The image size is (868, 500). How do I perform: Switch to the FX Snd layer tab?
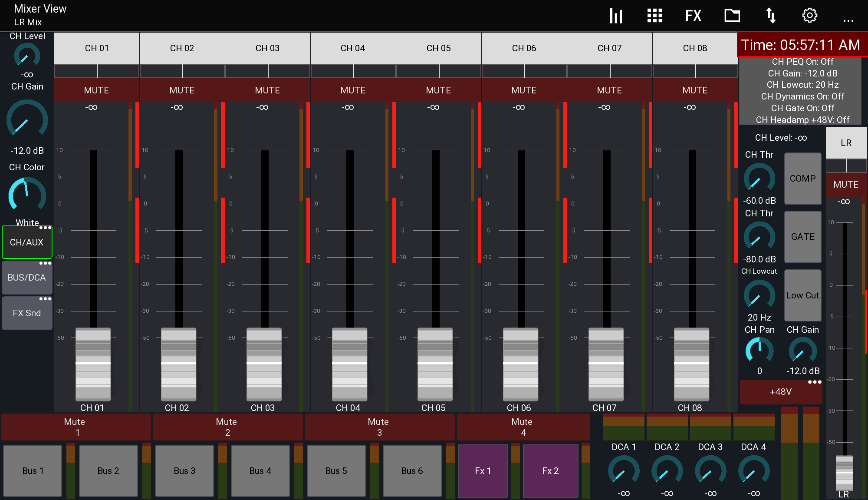[27, 313]
